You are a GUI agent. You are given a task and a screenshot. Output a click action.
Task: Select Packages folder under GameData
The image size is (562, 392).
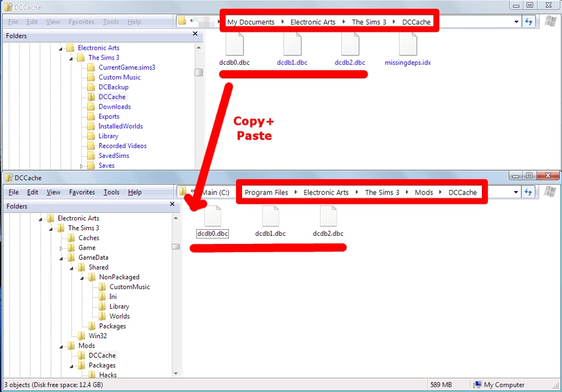(113, 326)
